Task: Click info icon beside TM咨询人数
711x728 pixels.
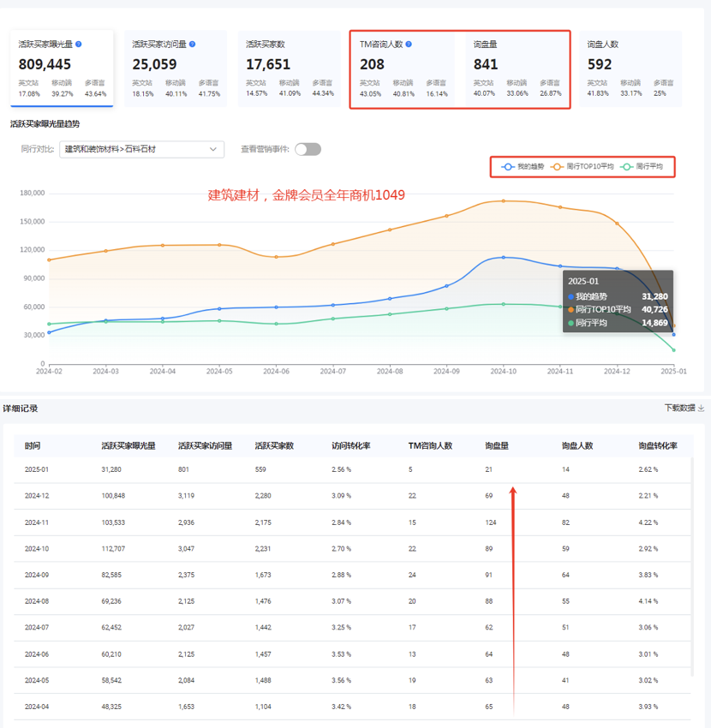Action: (409, 44)
